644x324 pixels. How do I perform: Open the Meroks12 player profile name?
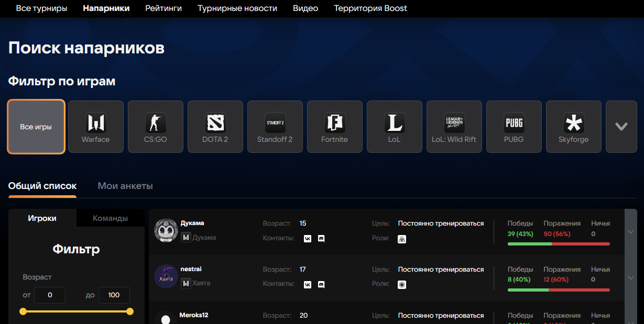coord(194,315)
